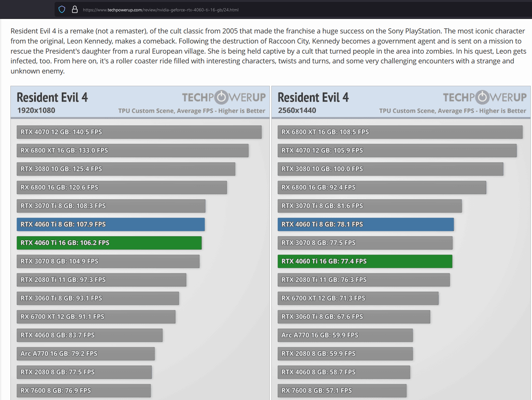Click the RX 6700 XT 12 GB: 91.1 FPS bar
This screenshot has width=532, height=400.
(96, 317)
